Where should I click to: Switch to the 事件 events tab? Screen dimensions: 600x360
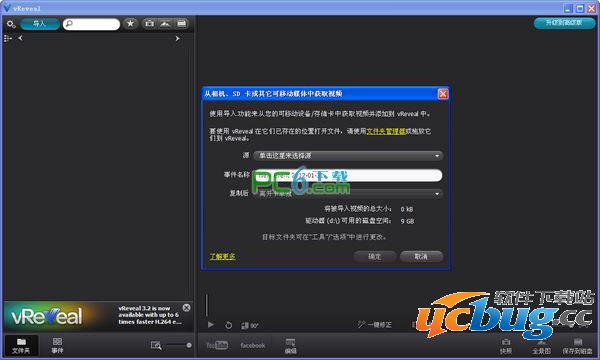click(57, 345)
